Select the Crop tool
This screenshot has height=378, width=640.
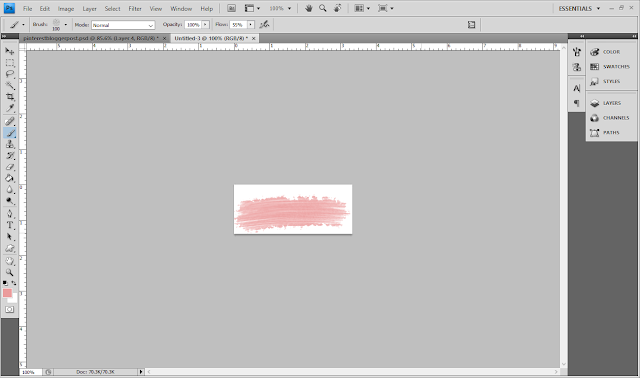(x=10, y=97)
